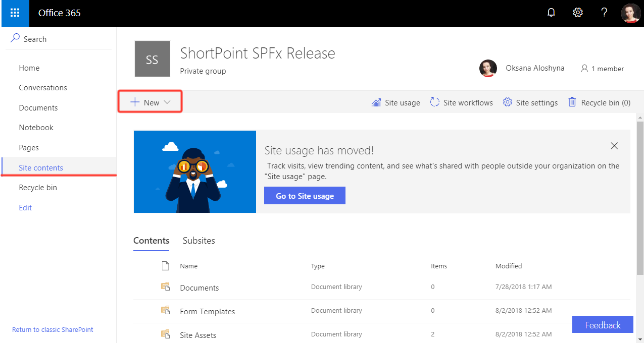
Task: Dismiss the Site usage has moved banner
Action: click(x=614, y=146)
